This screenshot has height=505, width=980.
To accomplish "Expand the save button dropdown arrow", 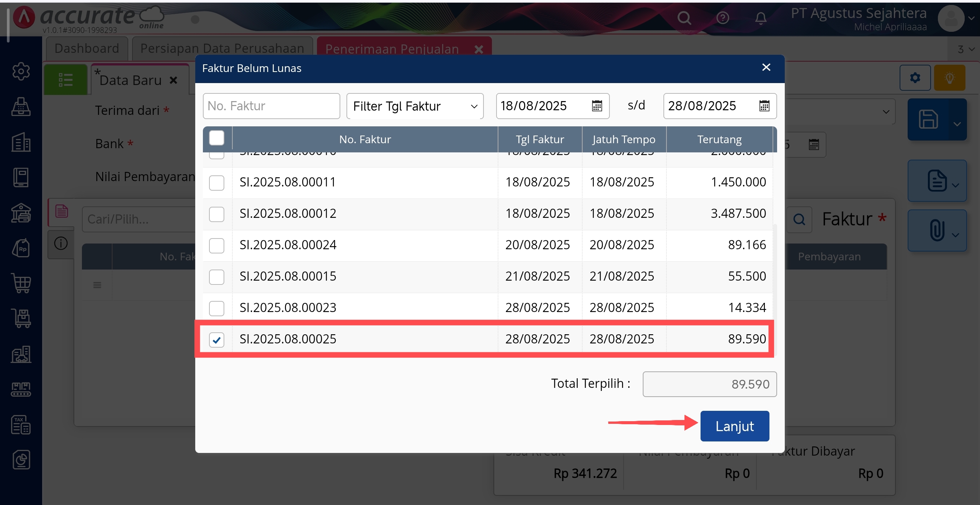I will 957,124.
